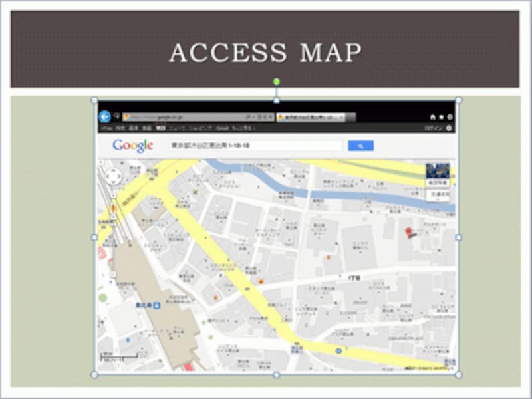
Task: Click the bottom-middle sizing handle of the picture
Action: click(277, 375)
